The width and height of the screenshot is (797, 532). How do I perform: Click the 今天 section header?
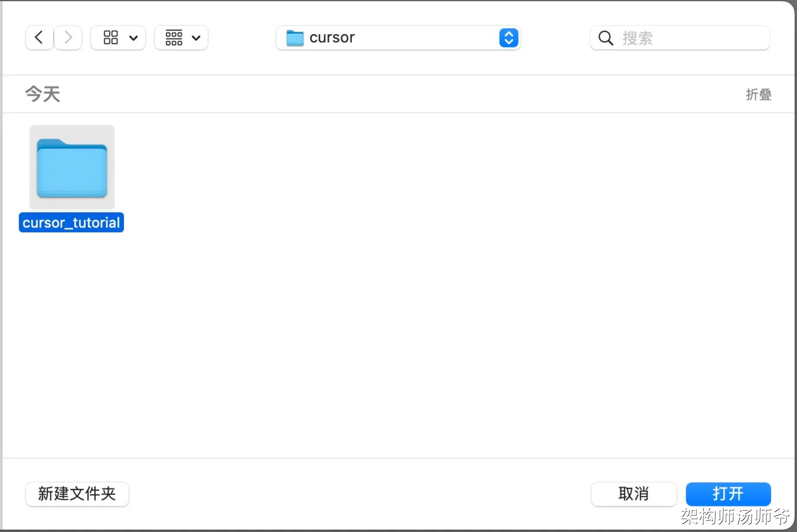[42, 94]
